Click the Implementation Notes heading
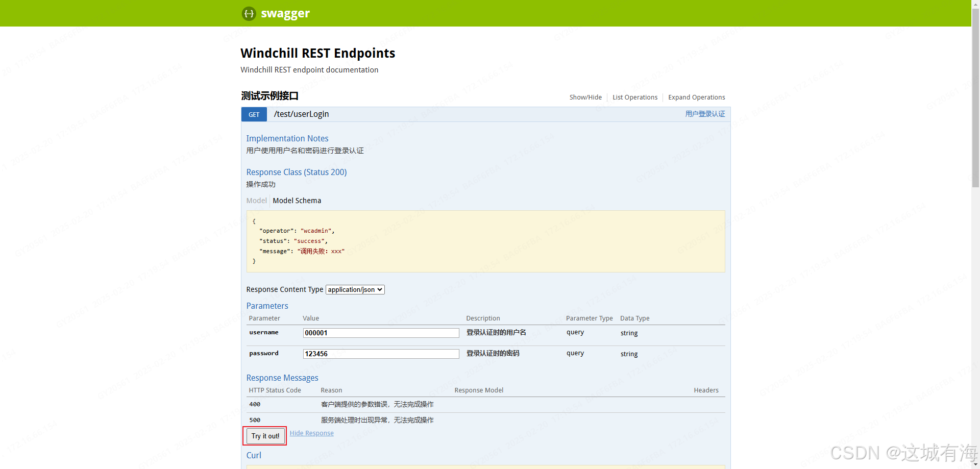Screen dimensions: 980x469 (x=287, y=138)
